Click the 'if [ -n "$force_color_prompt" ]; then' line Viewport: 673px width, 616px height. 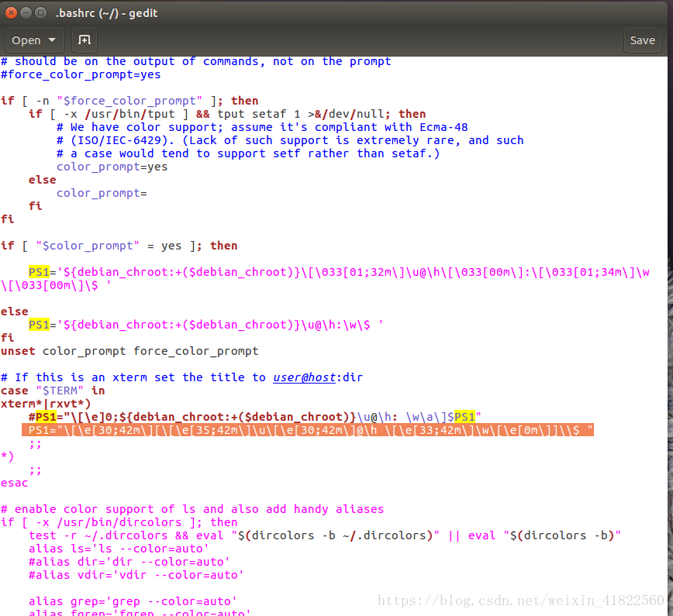[129, 101]
